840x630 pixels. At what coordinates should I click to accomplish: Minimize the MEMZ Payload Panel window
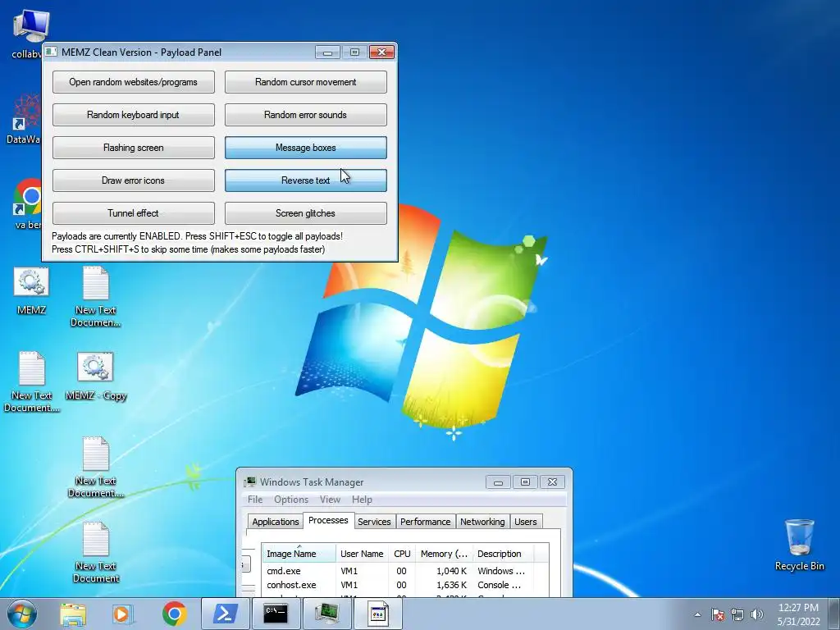click(328, 52)
